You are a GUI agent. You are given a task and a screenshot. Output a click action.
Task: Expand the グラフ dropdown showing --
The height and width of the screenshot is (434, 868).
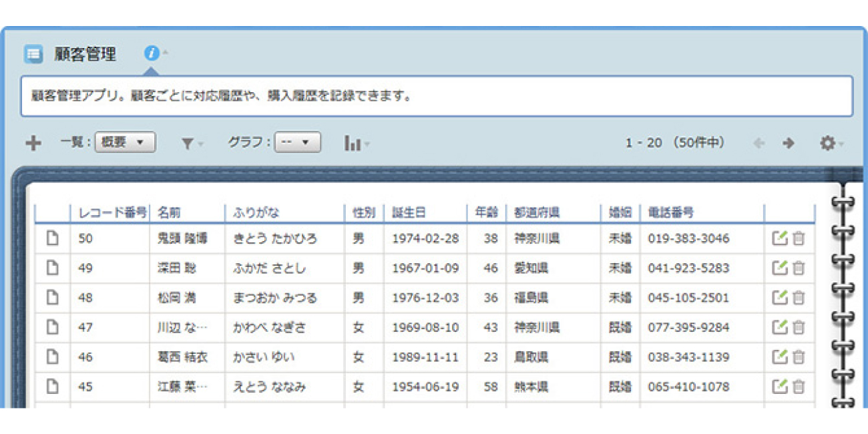point(297,142)
